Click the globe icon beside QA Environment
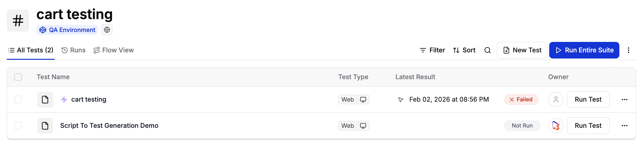 click(x=107, y=30)
